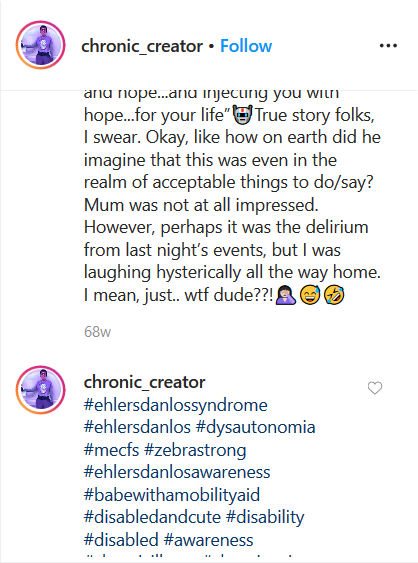Viewport: 418px width, 563px height.
Task: Open the commenter avatar beside hashtag comment
Action: (x=41, y=390)
